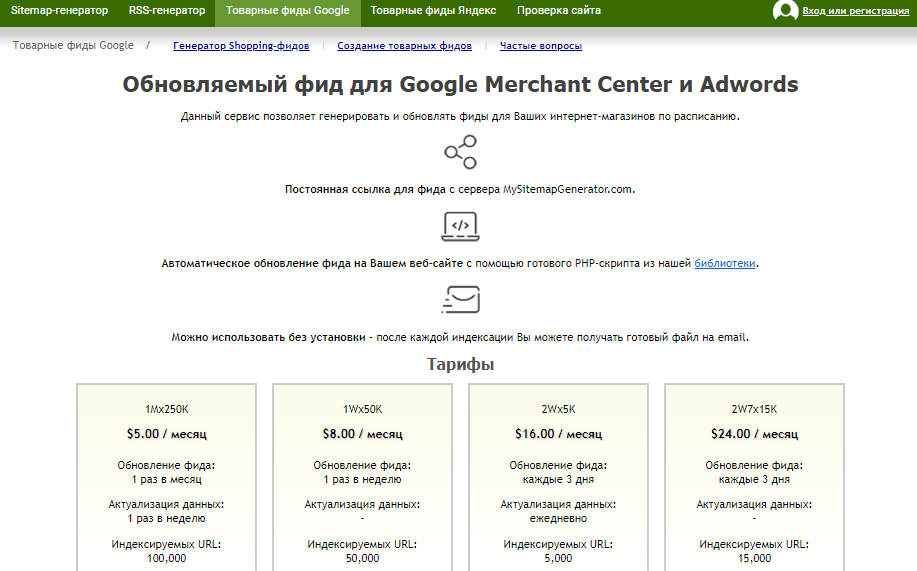Click the user avatar icon

click(x=786, y=11)
